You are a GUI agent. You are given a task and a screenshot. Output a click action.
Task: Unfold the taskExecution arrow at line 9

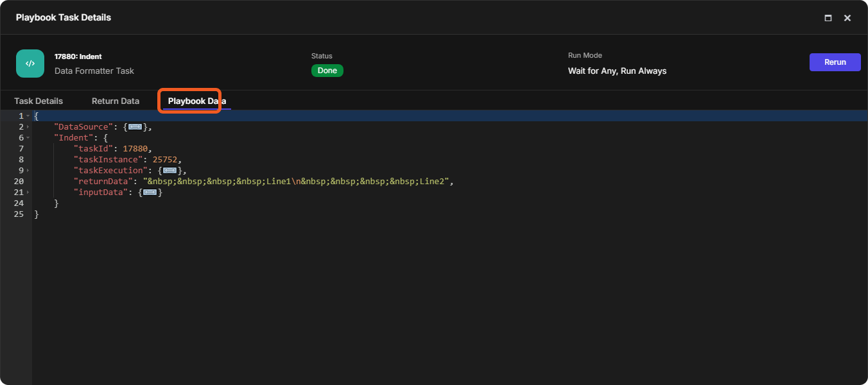click(28, 171)
